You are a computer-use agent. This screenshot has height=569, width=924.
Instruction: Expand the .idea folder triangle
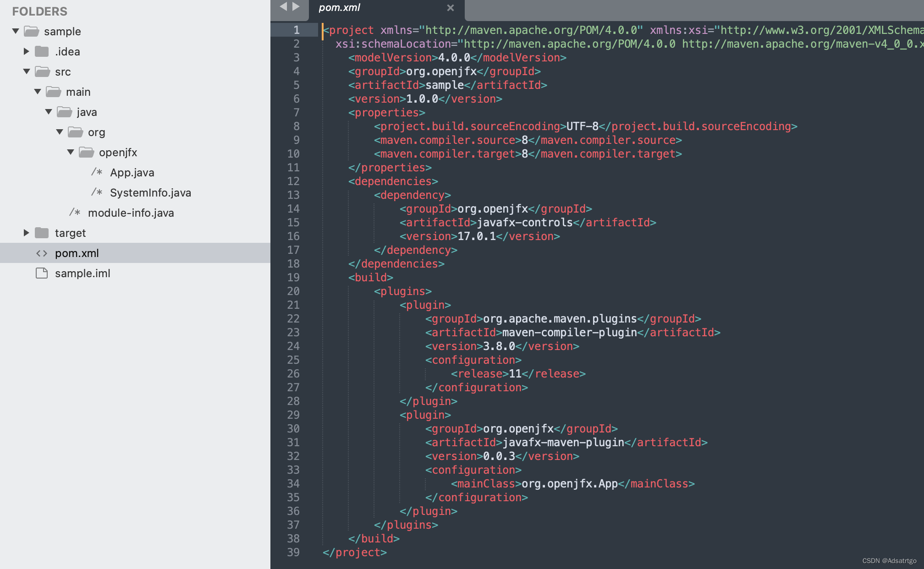click(27, 52)
